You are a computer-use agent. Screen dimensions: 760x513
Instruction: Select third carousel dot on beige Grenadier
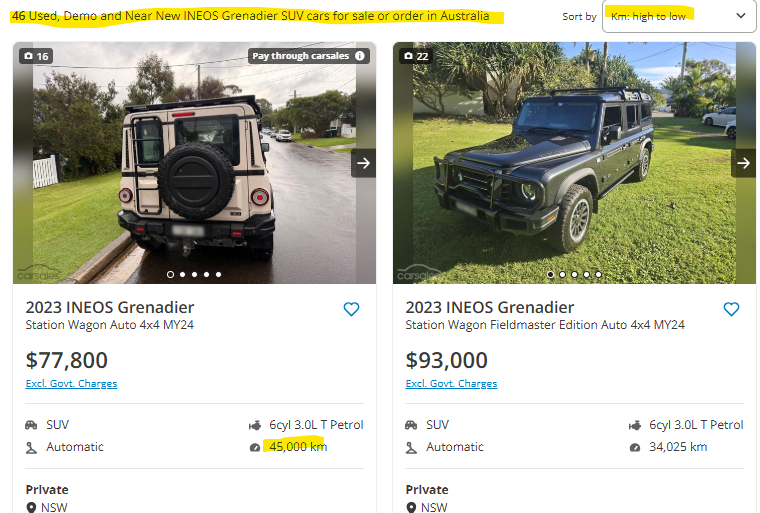pyautogui.click(x=194, y=274)
